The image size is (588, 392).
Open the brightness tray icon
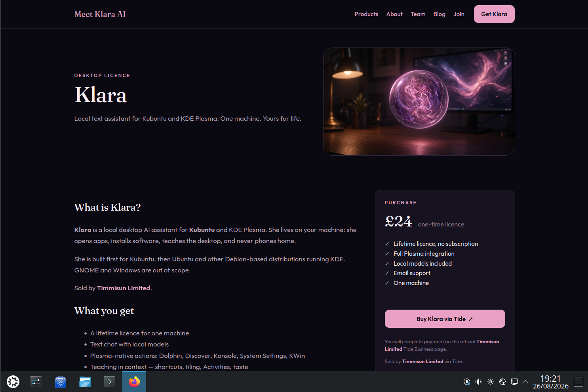pos(491,382)
